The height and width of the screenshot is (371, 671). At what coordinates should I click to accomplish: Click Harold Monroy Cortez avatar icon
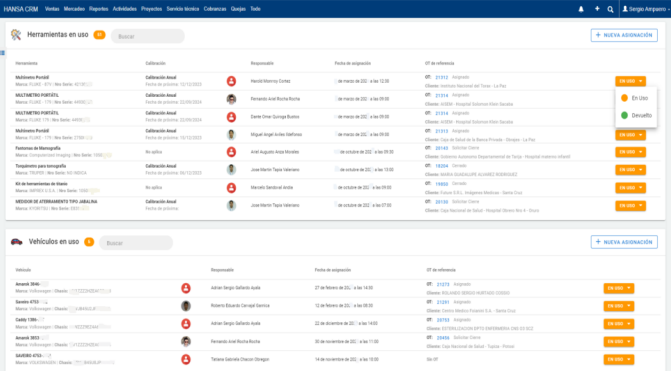coord(231,81)
